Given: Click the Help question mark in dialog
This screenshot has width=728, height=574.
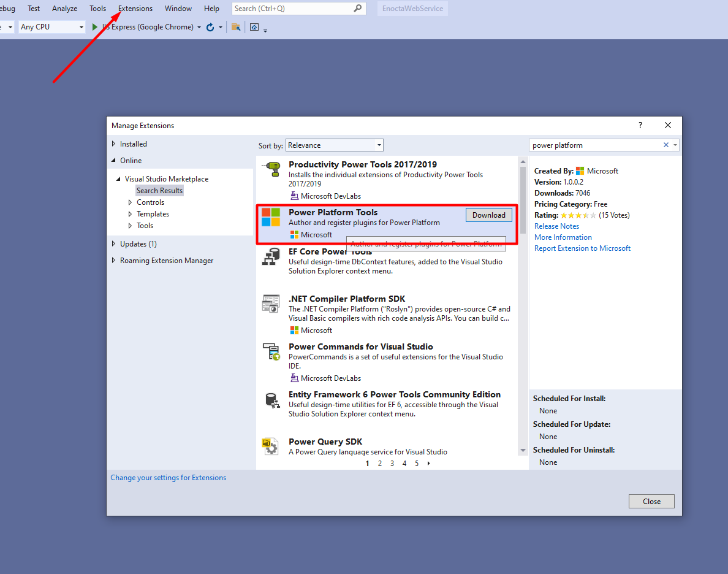Looking at the screenshot, I should click(640, 125).
